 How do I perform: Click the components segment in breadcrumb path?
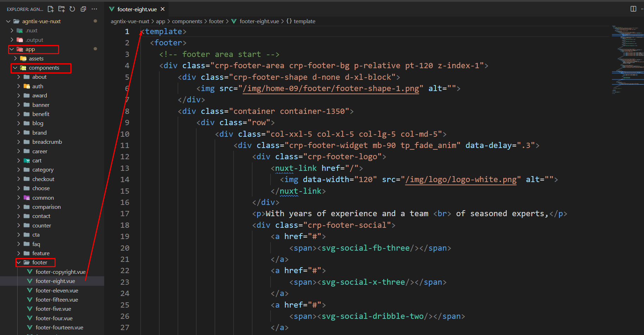point(187,21)
